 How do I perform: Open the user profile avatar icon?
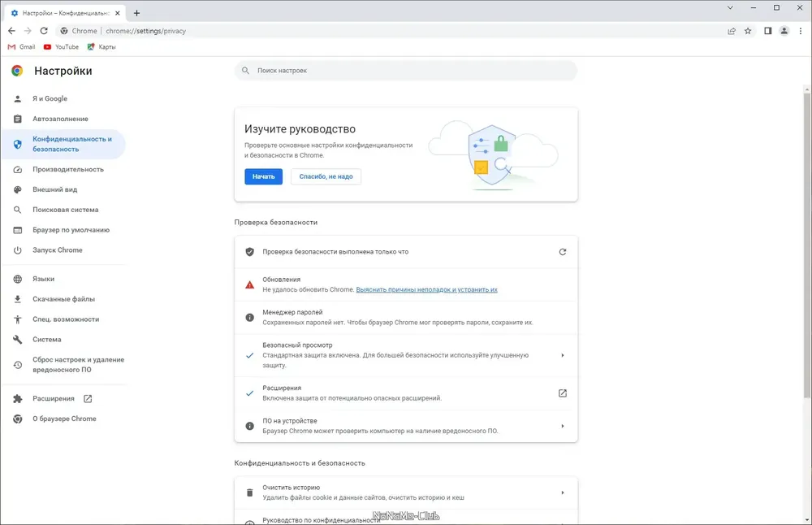[x=784, y=31]
